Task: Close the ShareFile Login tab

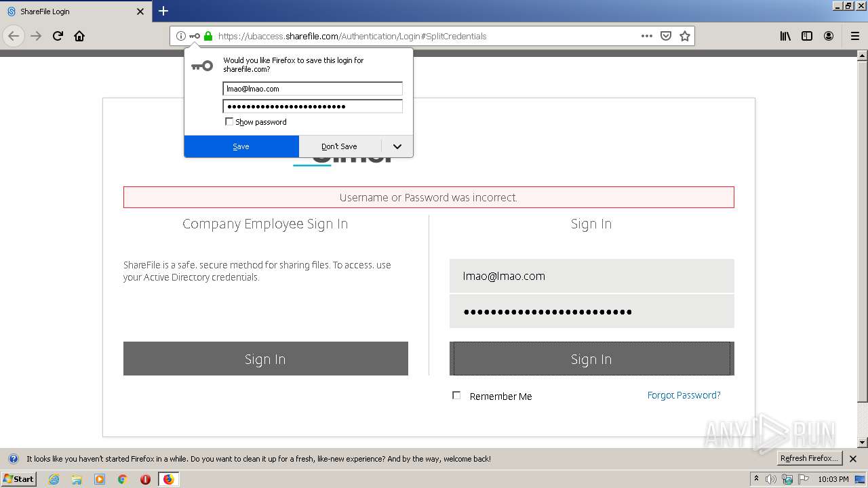Action: (140, 12)
